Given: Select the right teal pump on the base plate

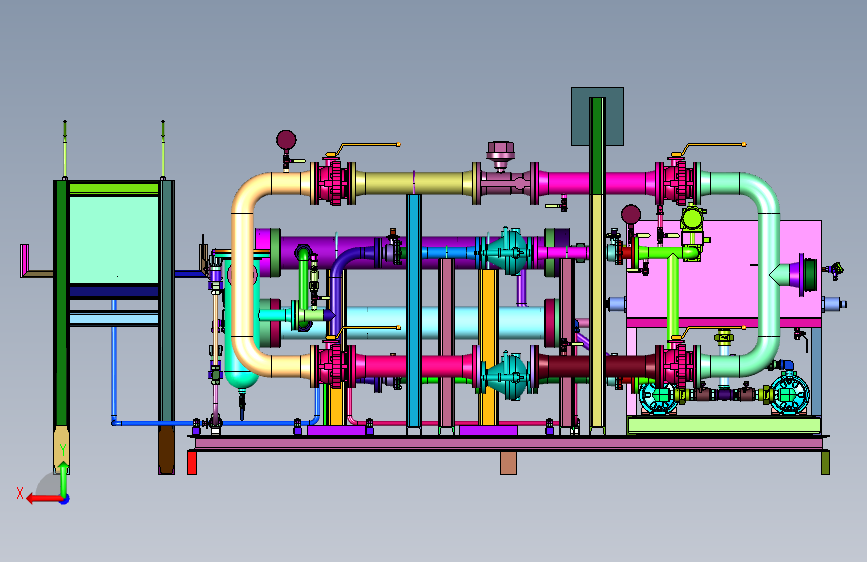Looking at the screenshot, I should tap(789, 394).
